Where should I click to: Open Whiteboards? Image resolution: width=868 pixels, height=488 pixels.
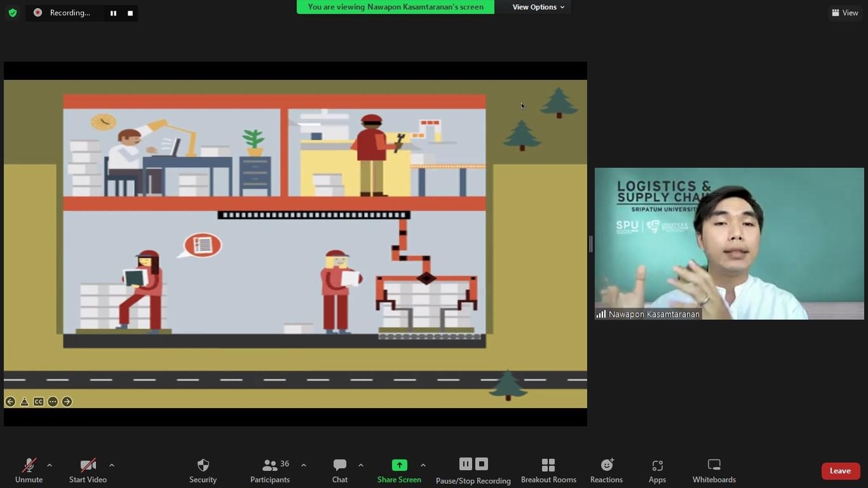pyautogui.click(x=714, y=465)
